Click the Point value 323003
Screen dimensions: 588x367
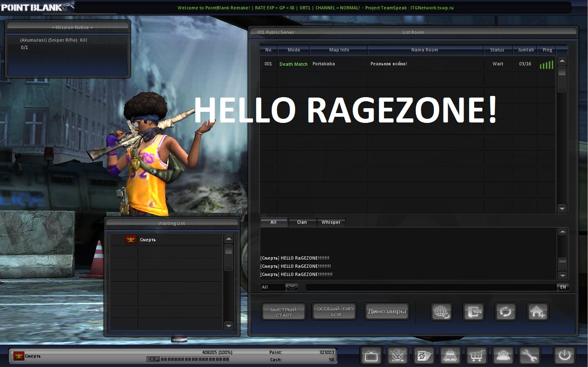coord(326,352)
